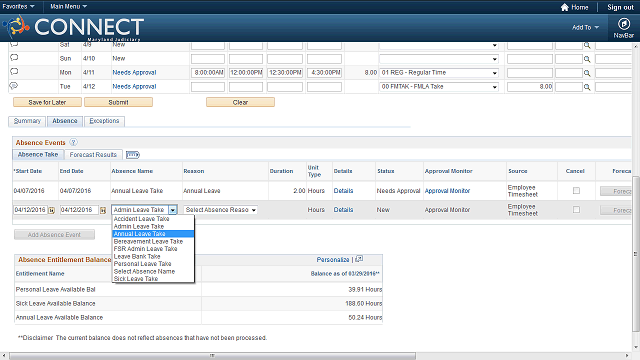Click the 8:00:00AM time field
Screen dimensions: 640x360
[208, 73]
